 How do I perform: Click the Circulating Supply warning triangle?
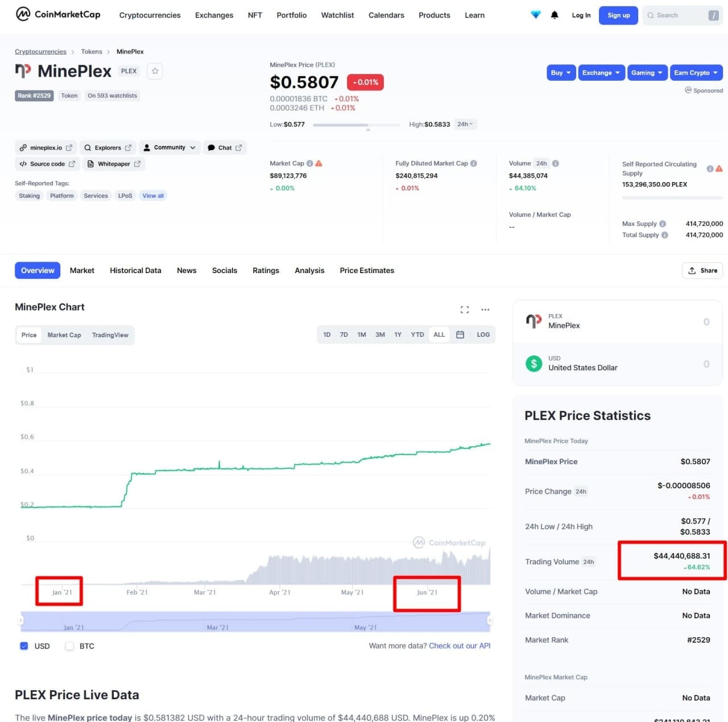pyautogui.click(x=719, y=168)
